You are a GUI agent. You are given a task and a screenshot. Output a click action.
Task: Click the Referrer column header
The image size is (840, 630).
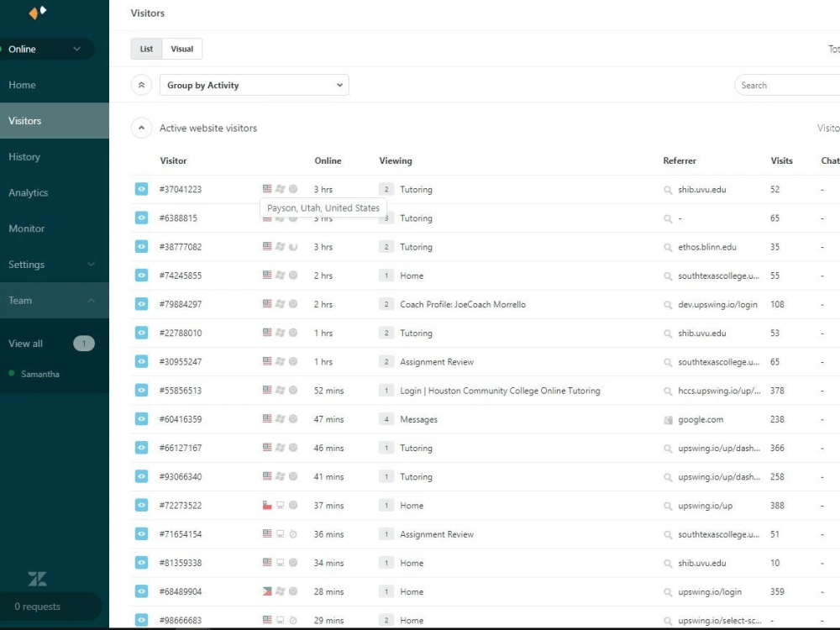coord(680,160)
